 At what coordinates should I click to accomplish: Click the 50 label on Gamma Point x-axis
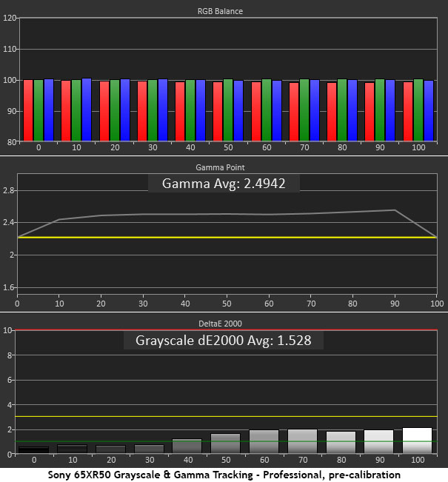(x=227, y=304)
